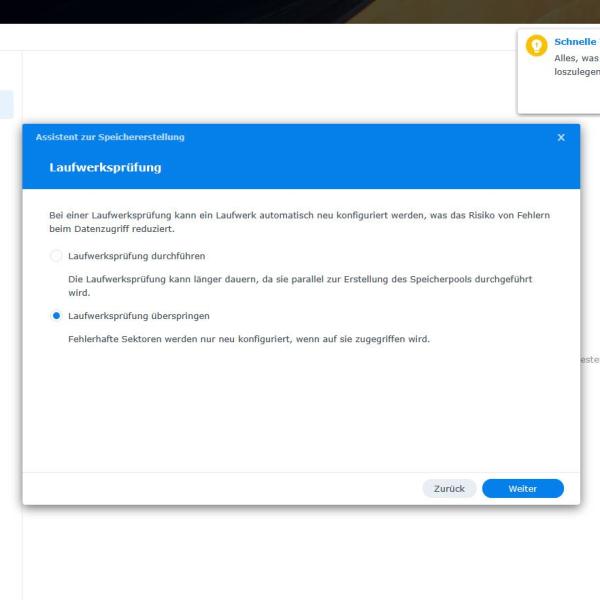Click the 'Fehlerhafte Sektoren werden nur' description
Viewport: 600px width, 600px height.
(249, 339)
